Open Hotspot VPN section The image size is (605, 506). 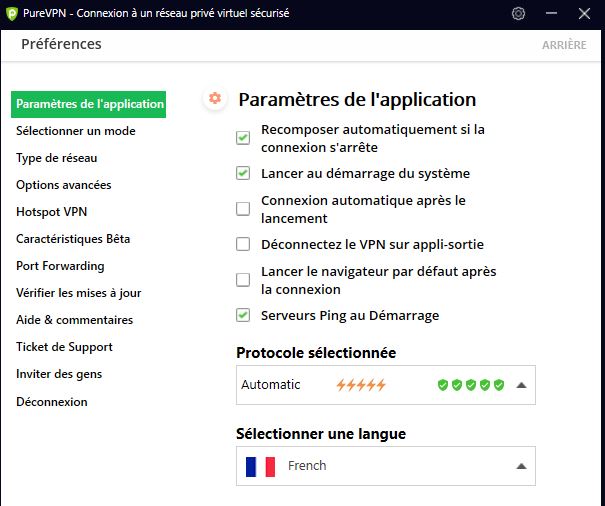(x=51, y=212)
